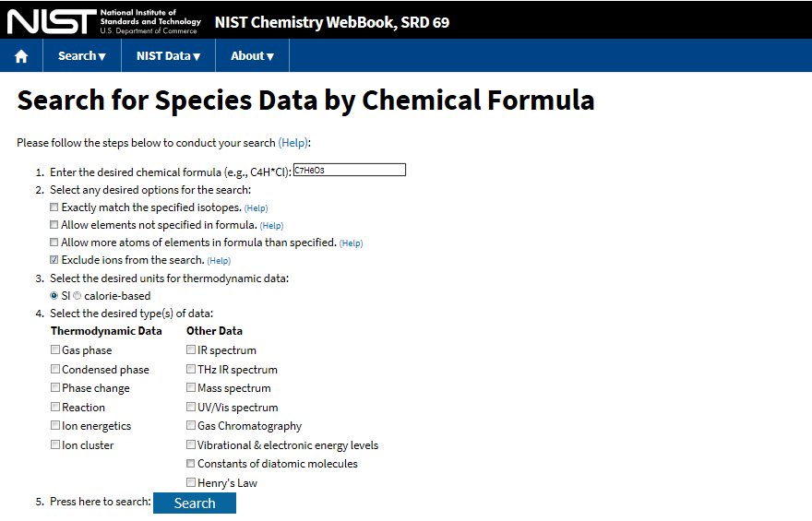This screenshot has height=521, width=812.
Task: Open Help link for Exclude ions option
Action: pos(219,261)
